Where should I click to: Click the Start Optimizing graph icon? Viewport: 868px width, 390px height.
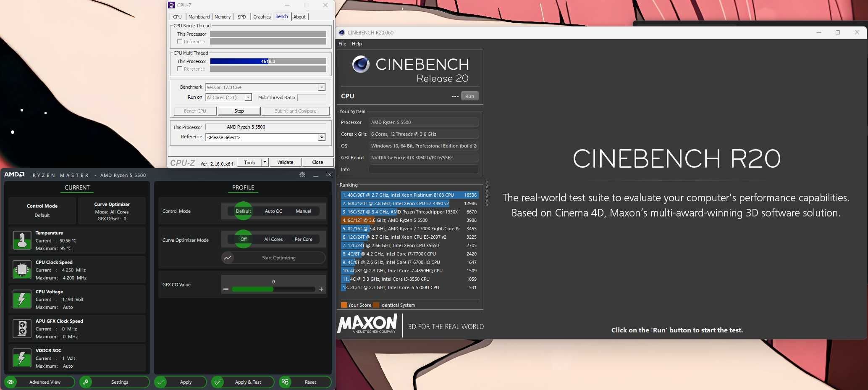pos(228,258)
